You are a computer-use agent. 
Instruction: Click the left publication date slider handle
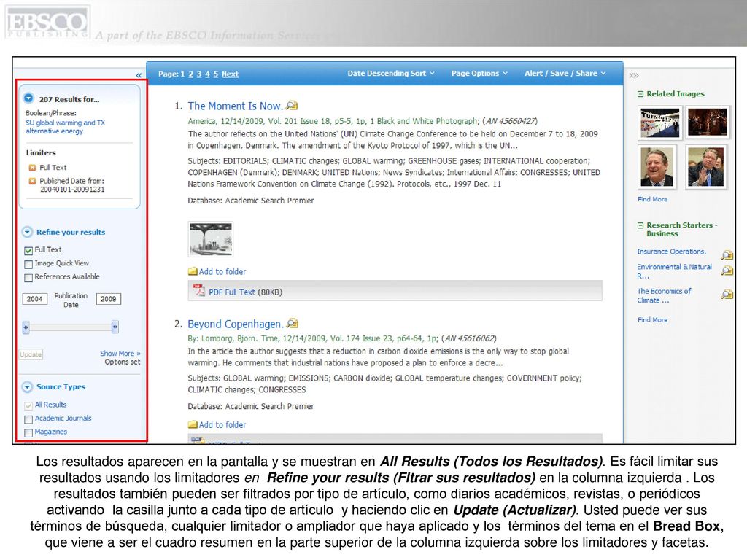(x=26, y=327)
